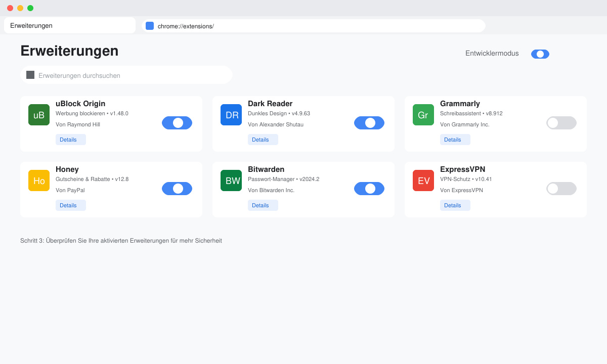Viewport: 607px width, 364px height.
Task: Click the 'Schritt 3' hint text
Action: click(121, 241)
